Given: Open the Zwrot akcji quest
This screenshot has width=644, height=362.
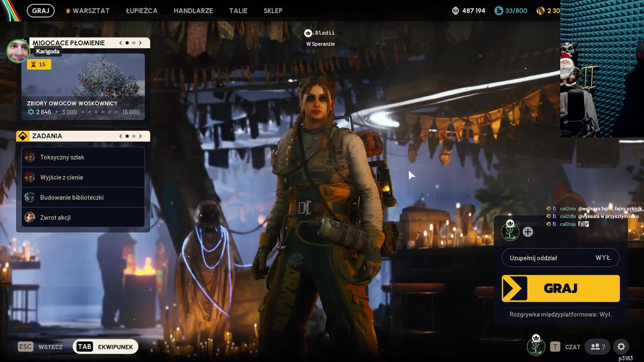Looking at the screenshot, I should coord(83,218).
